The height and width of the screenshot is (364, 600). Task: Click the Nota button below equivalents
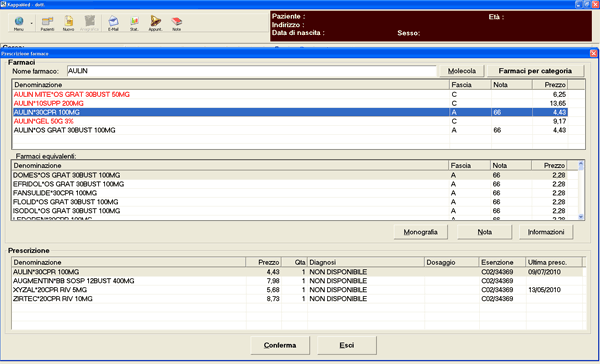484,232
